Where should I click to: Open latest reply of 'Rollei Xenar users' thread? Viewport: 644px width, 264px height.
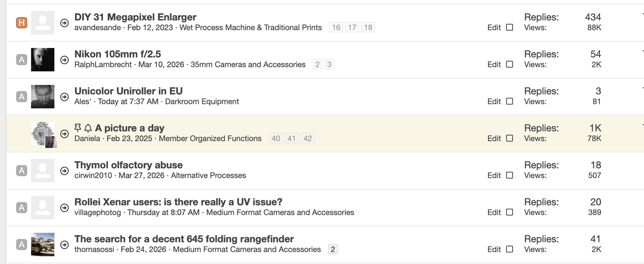(x=64, y=207)
